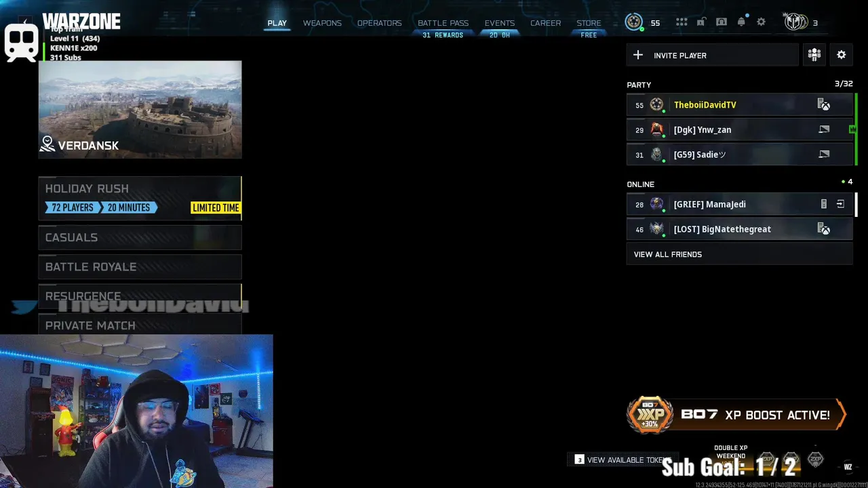
Task: Select the Casuals game mode
Action: [140, 237]
